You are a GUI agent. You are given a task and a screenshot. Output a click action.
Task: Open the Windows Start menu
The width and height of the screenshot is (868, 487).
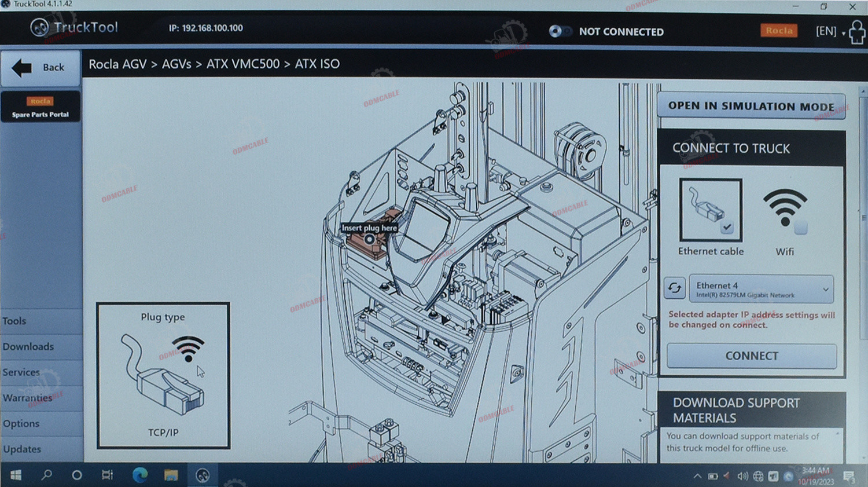pos(16,475)
